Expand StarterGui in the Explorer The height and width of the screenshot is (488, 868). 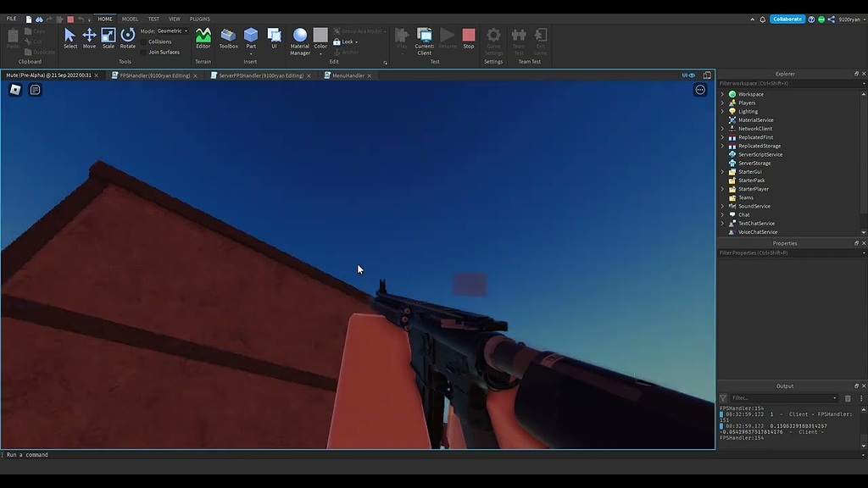(x=723, y=171)
